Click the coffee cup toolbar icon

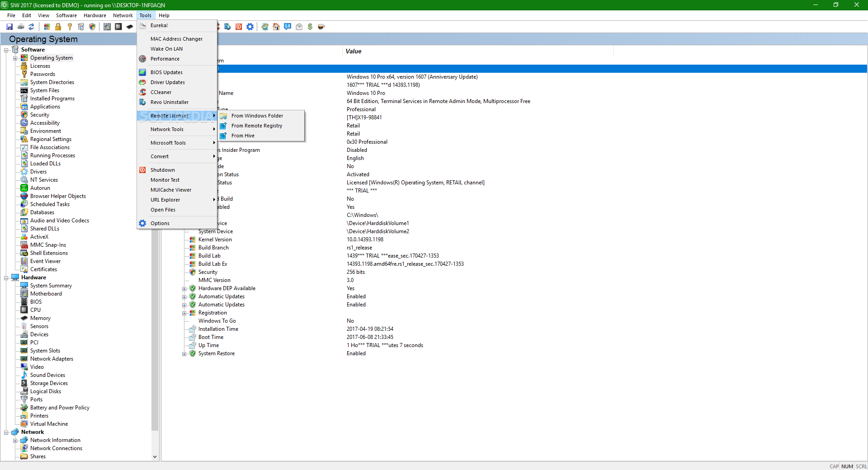pyautogui.click(x=321, y=27)
